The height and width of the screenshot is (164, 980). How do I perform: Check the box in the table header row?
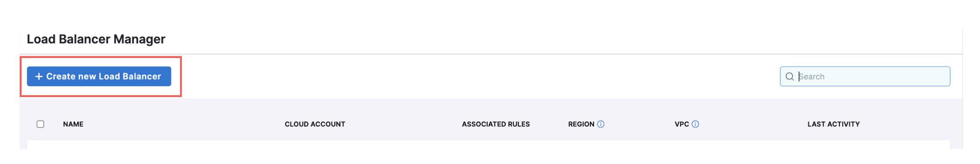pyautogui.click(x=40, y=124)
